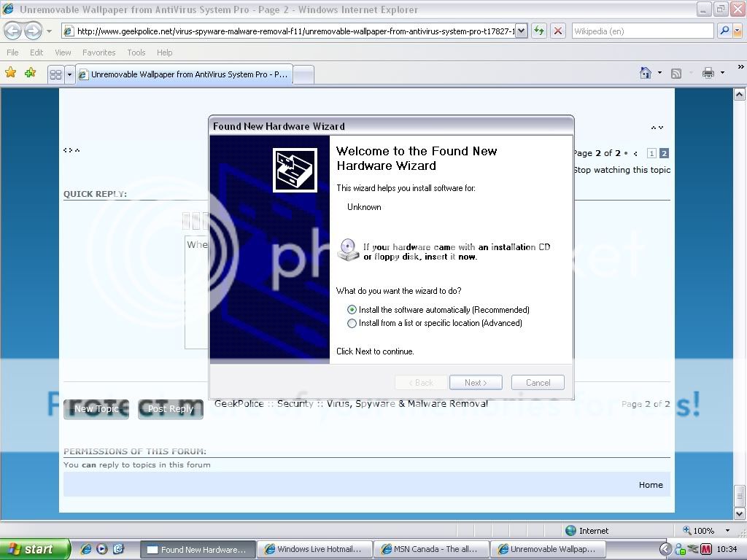Open the GeekPolice breadcrumb link
747x560 pixels.
[x=239, y=403]
